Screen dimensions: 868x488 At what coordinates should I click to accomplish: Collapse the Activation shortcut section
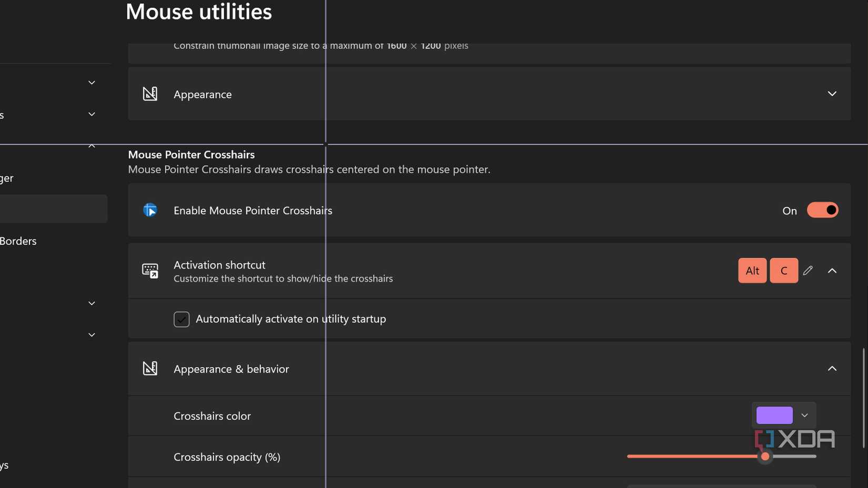click(x=832, y=270)
